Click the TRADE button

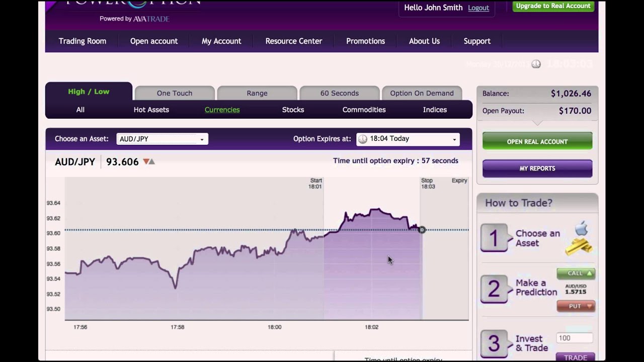[x=576, y=357]
